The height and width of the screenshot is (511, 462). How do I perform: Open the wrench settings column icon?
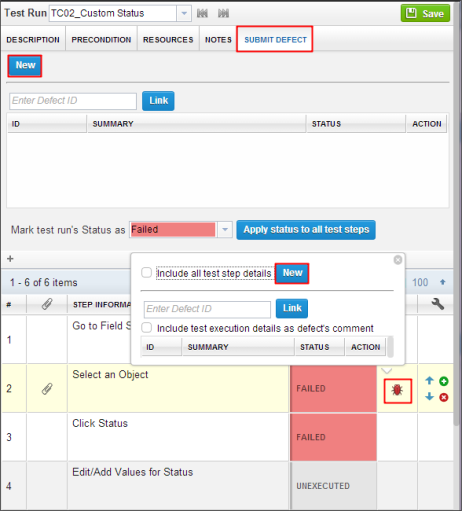point(437,304)
